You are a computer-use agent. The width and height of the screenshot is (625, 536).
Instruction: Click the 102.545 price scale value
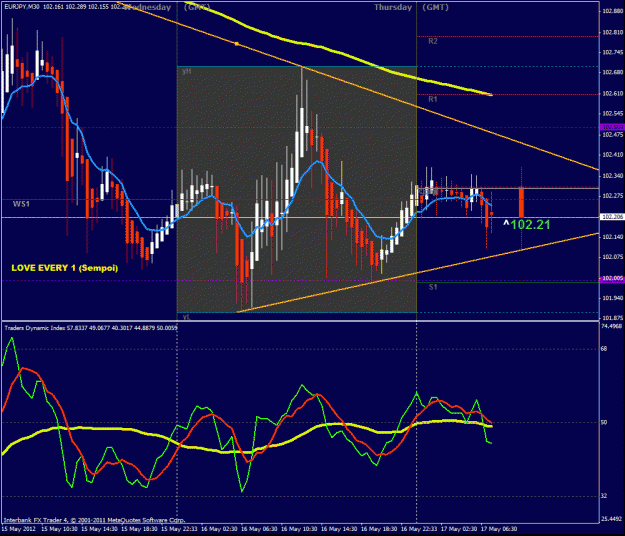[613, 114]
